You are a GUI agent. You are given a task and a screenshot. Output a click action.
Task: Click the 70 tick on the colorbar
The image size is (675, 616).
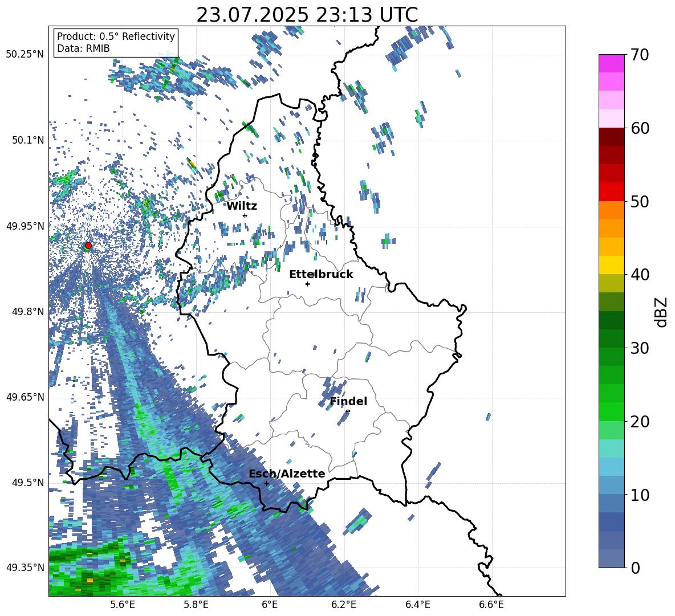point(640,55)
